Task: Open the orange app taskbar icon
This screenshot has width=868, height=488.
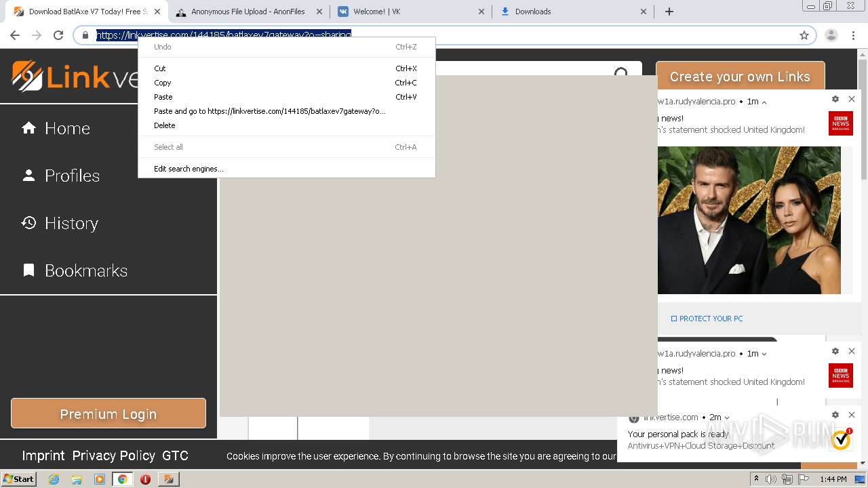Action: click(169, 479)
